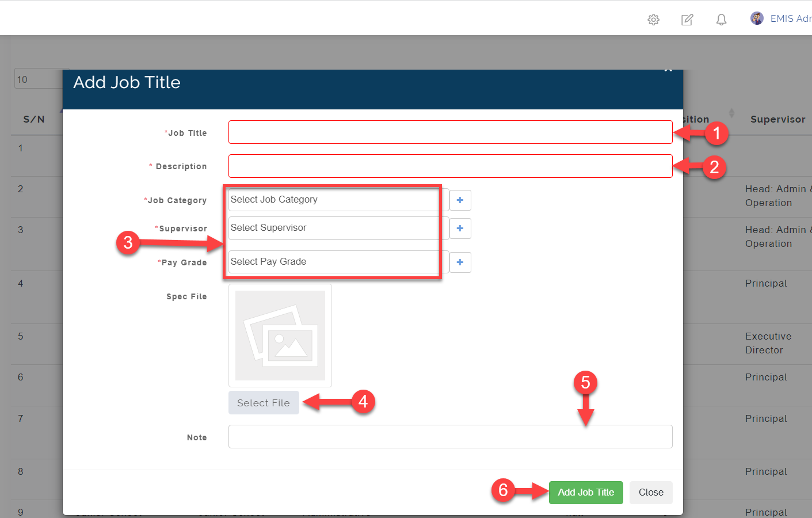The image size is (812, 518).
Task: Click the Supervisor column header
Action: 777,120
